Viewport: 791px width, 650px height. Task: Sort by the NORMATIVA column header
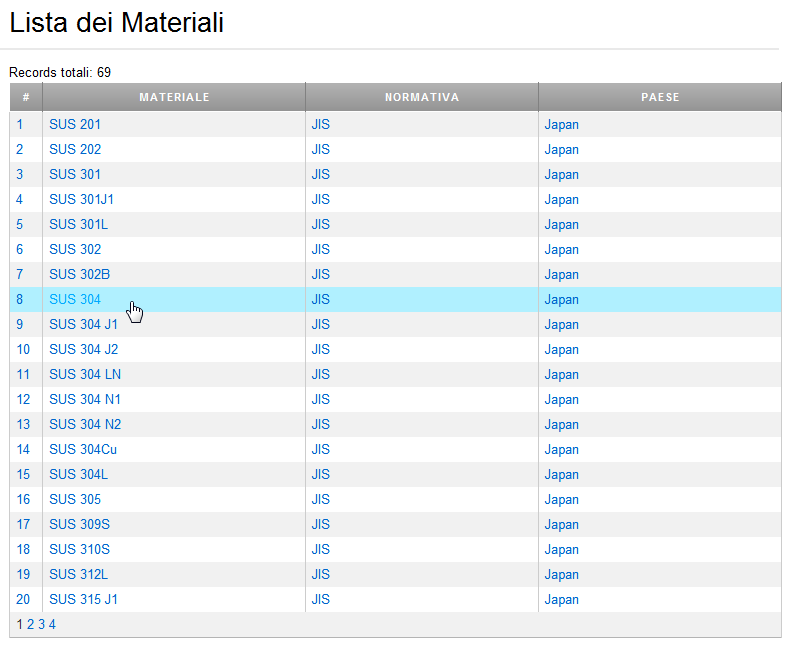422,97
